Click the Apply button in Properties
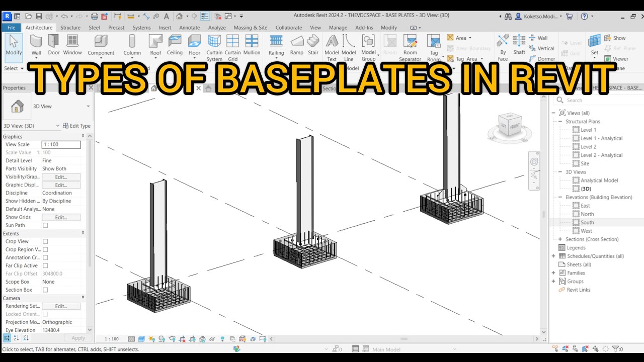This screenshot has height=362, width=644. click(78, 338)
